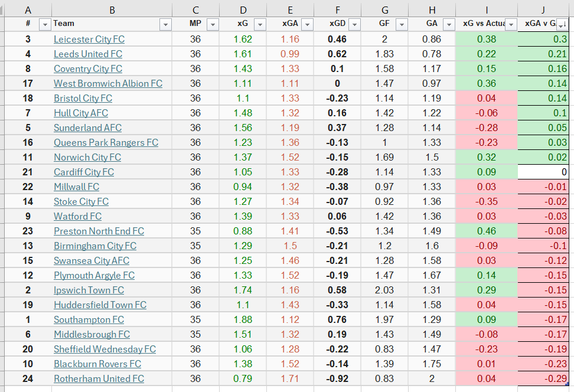574x392 pixels.
Task: Open the Preston North End FC link
Action: pos(99,231)
